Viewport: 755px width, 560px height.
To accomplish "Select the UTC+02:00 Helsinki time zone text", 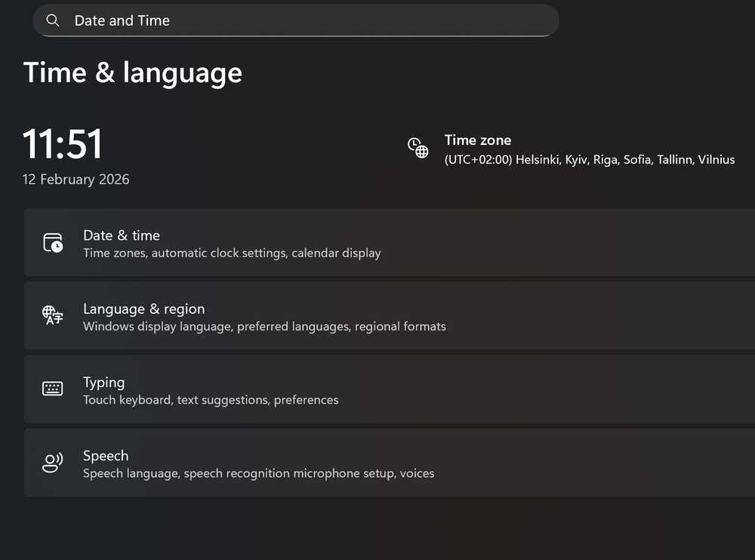I will pyautogui.click(x=590, y=160).
